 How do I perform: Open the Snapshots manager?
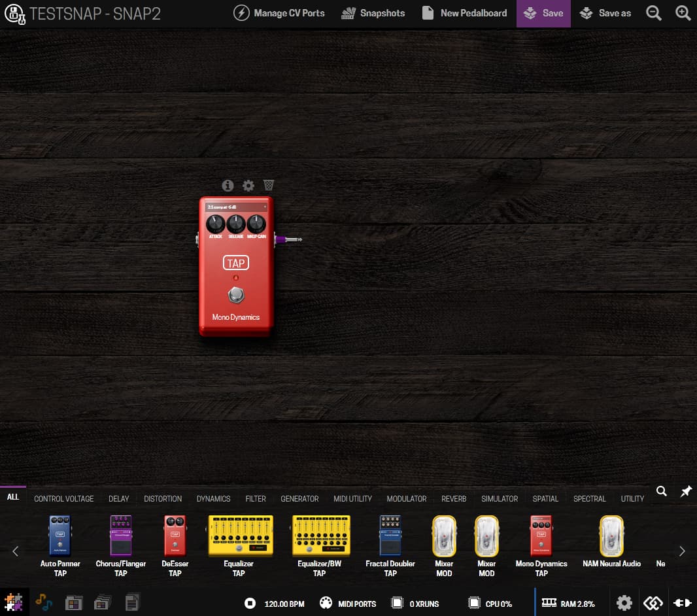coord(373,13)
